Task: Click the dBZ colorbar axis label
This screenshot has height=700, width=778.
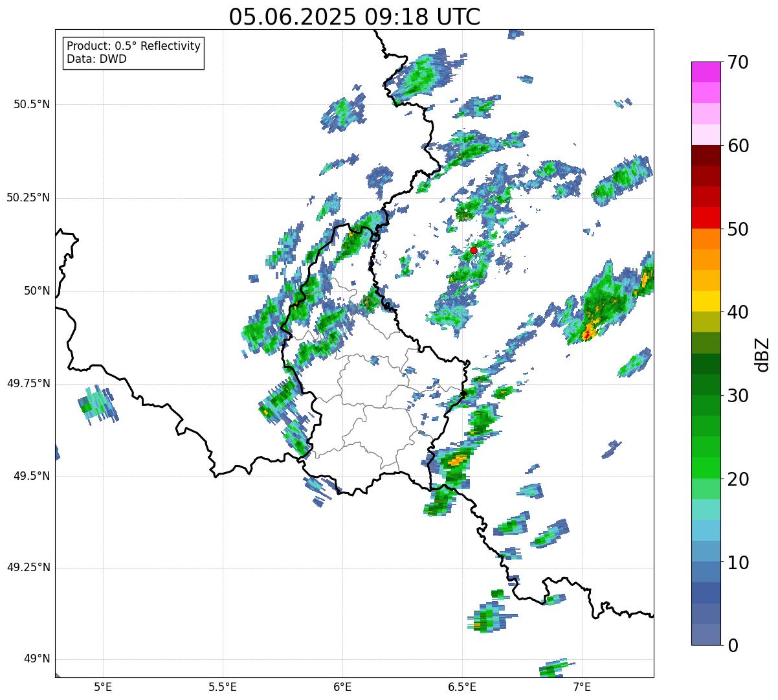Action: tap(762, 354)
